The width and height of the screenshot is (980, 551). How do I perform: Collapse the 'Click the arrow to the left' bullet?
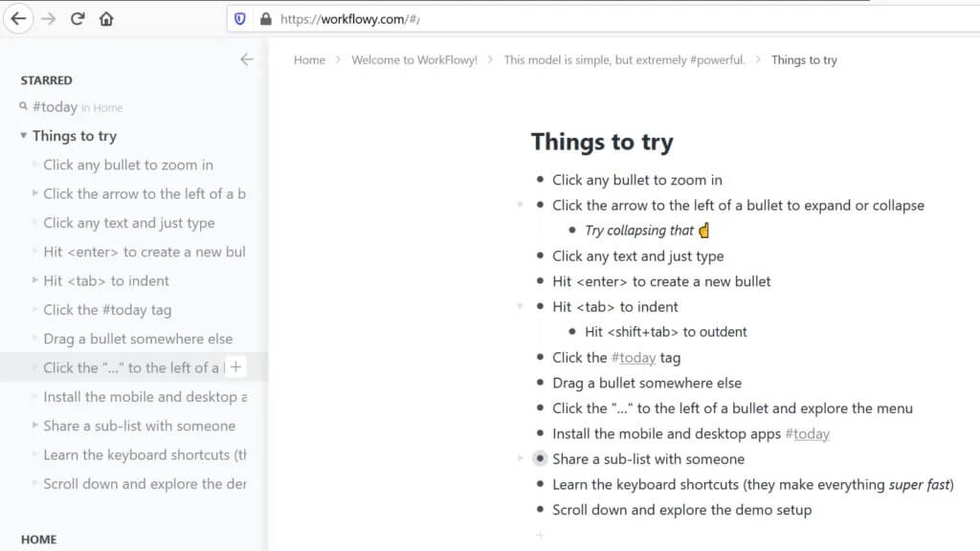[x=520, y=205]
